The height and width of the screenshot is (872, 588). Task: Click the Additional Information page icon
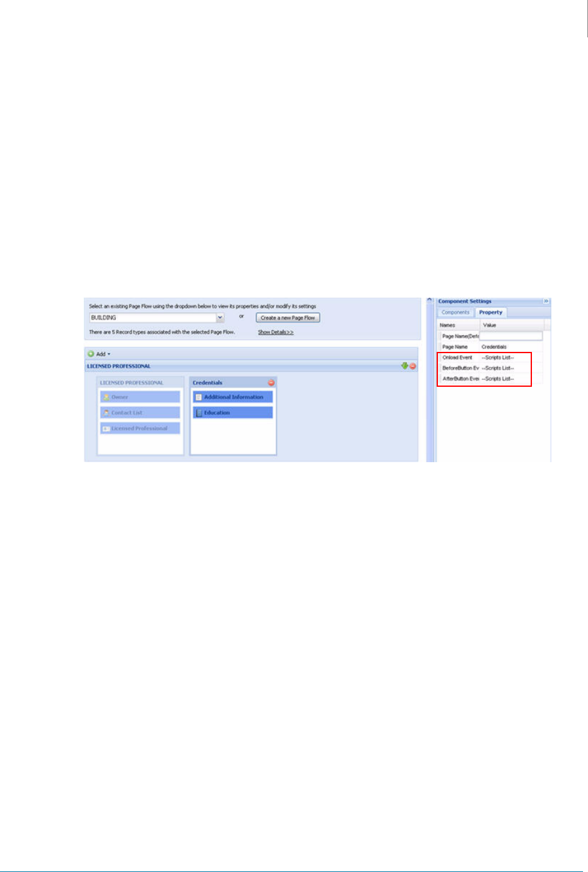point(199,397)
